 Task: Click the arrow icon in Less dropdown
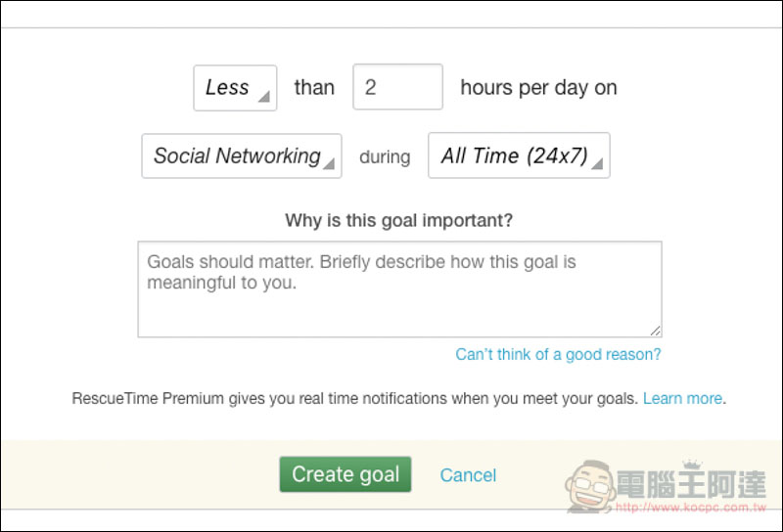264,96
